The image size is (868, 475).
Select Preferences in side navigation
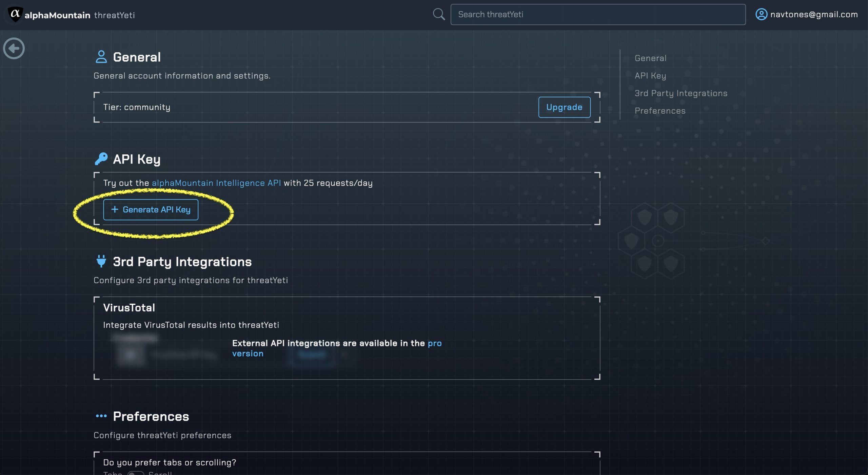[x=660, y=111]
